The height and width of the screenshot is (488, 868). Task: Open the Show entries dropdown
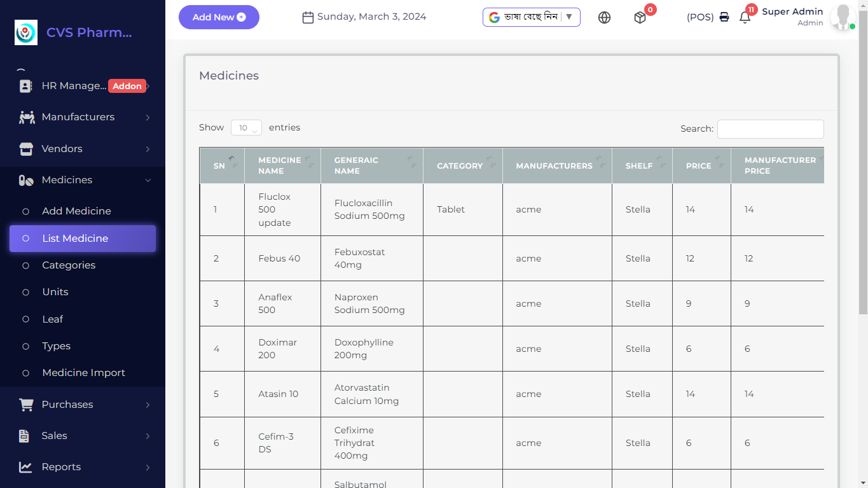coord(246,127)
